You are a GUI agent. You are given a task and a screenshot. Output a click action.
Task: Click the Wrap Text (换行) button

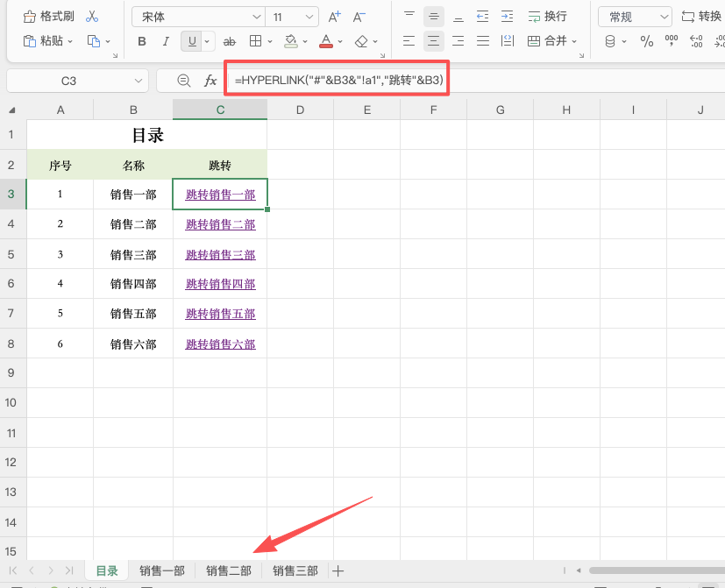[547, 17]
